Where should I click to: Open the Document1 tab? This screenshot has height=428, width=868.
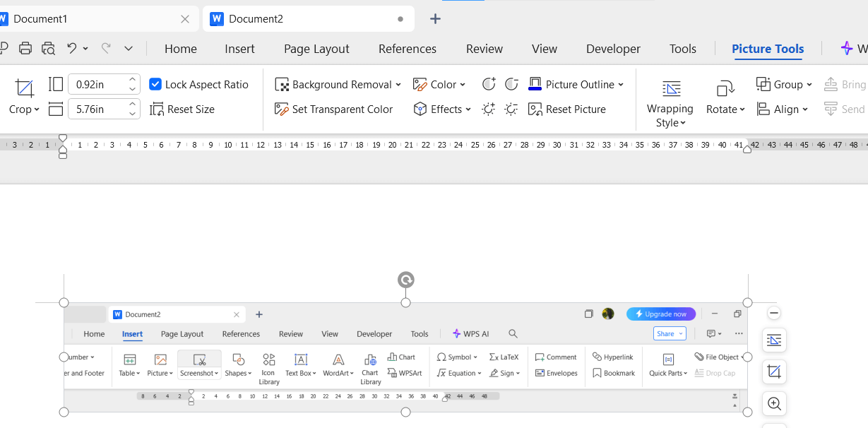[x=40, y=19]
